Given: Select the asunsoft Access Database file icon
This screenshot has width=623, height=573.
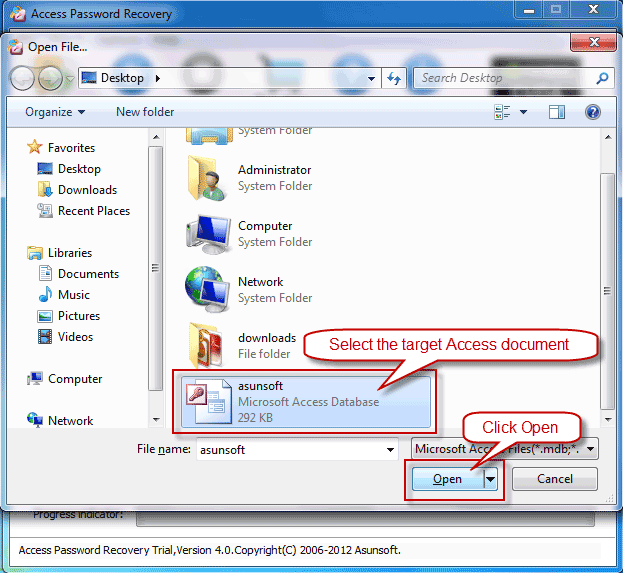Looking at the screenshot, I should 209,402.
